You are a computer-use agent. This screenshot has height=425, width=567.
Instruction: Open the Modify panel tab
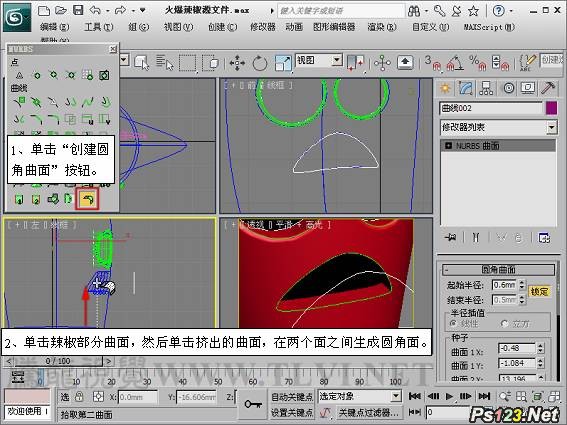click(x=466, y=88)
